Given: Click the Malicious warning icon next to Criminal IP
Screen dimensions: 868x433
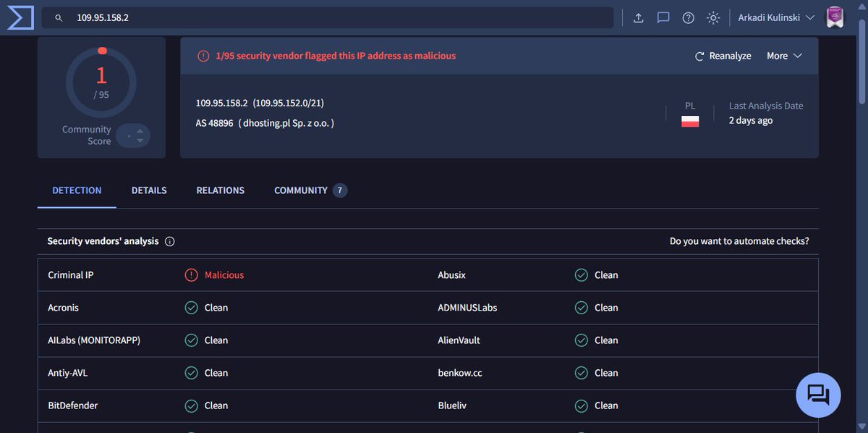Looking at the screenshot, I should (191, 274).
